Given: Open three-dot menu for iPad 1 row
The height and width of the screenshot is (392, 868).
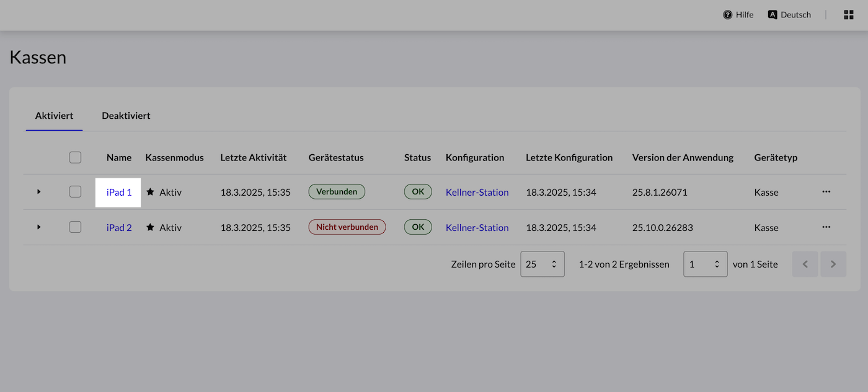Looking at the screenshot, I should coord(826,192).
